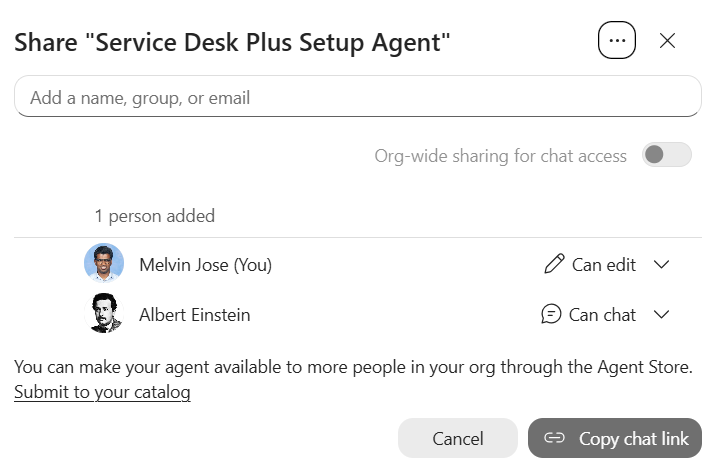Click the Copy chat link button
717x475 pixels.
[x=615, y=438]
